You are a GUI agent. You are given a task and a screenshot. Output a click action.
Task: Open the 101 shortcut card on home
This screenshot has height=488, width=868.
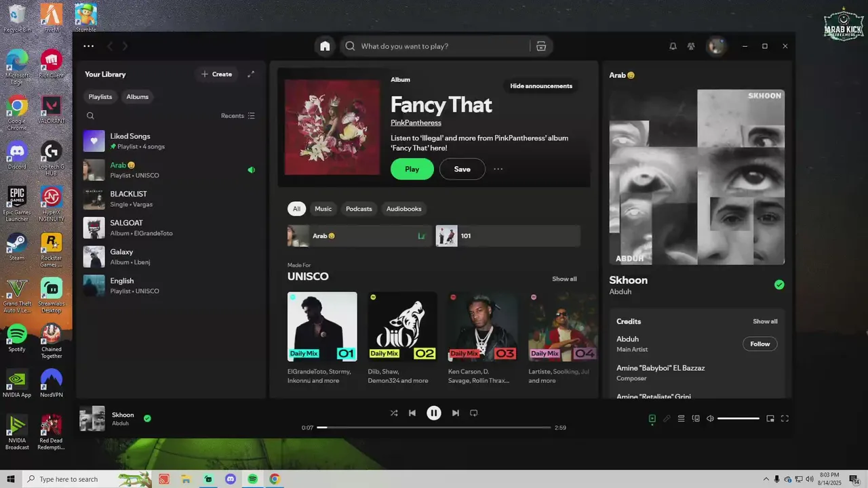(x=508, y=236)
